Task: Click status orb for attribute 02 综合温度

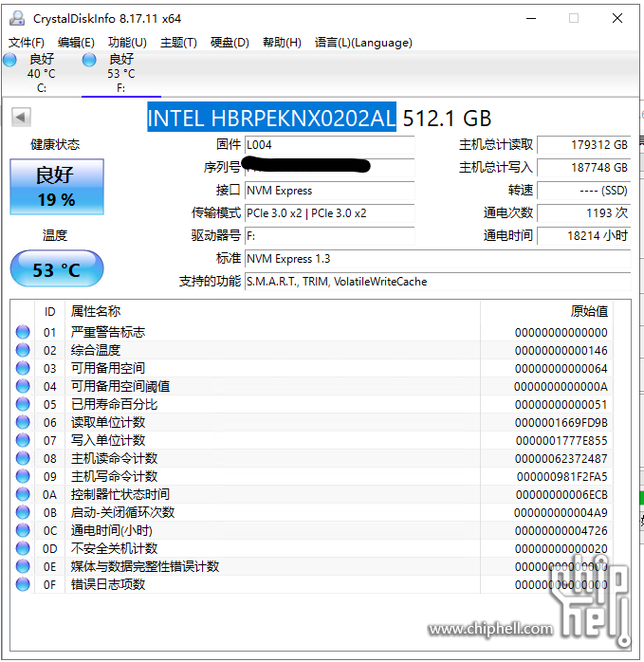Action: 23,350
